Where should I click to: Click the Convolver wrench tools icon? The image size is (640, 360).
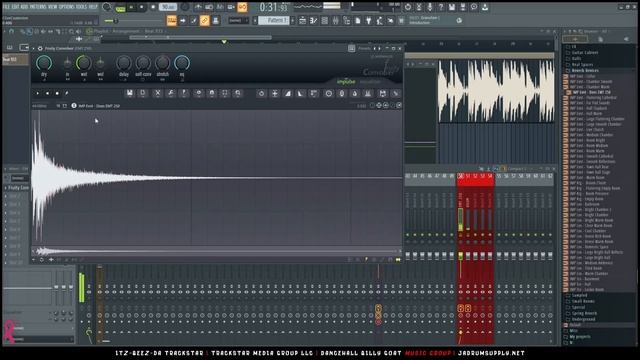(171, 93)
